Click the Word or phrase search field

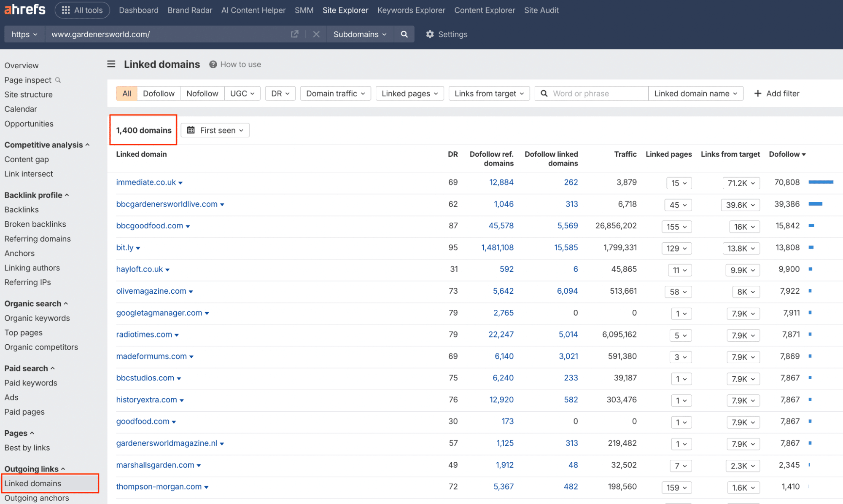point(590,93)
